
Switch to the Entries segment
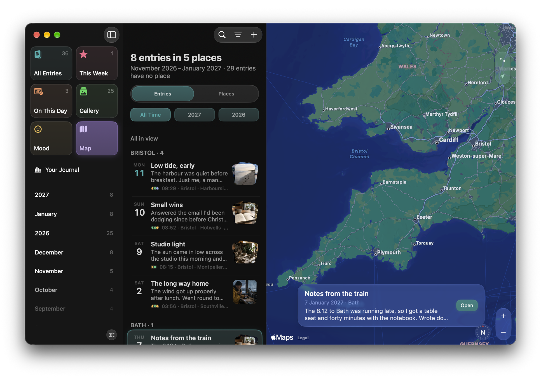click(163, 94)
